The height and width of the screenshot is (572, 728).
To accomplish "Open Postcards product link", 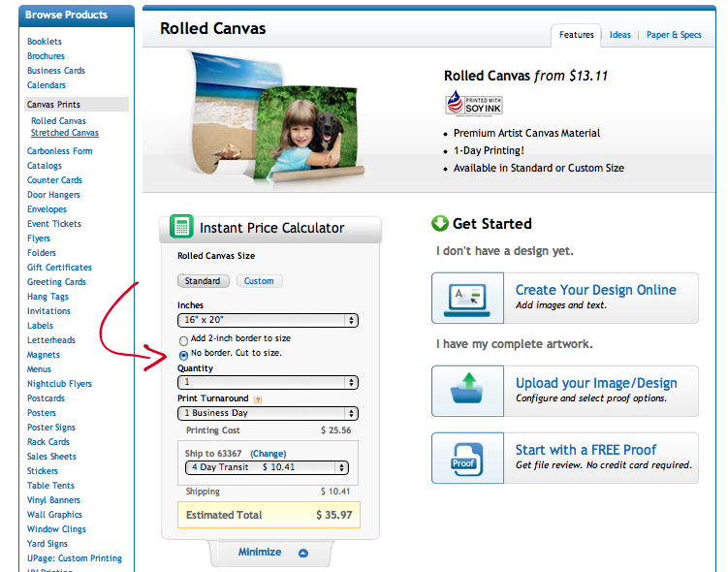I will (46, 398).
